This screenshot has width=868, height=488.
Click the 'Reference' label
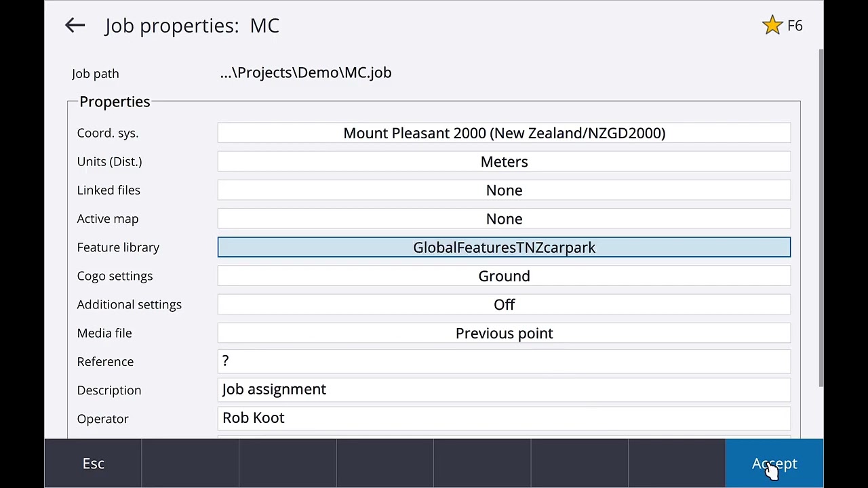tap(105, 361)
